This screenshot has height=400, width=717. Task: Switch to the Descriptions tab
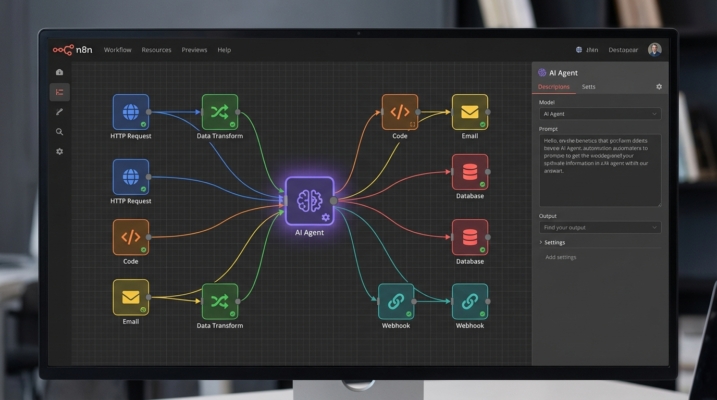554,87
